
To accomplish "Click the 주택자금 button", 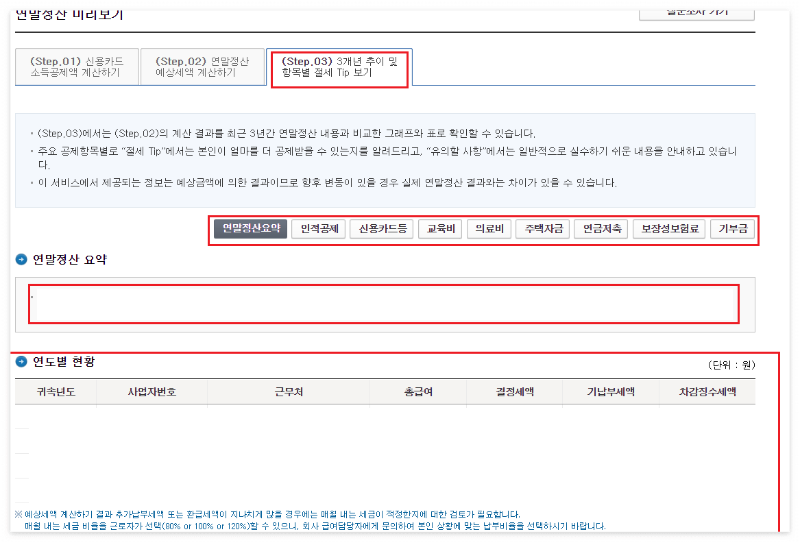I will coord(543,229).
